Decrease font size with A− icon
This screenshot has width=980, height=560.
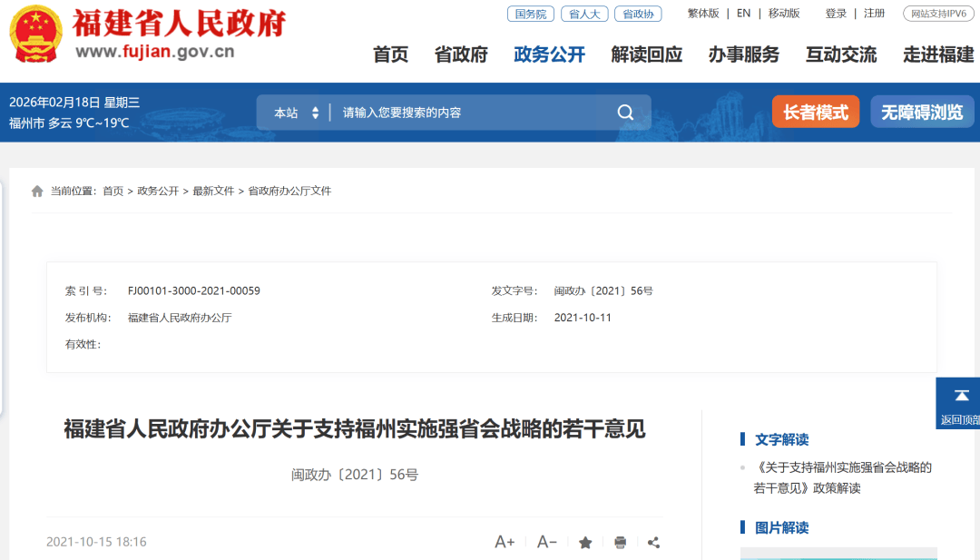(x=546, y=542)
